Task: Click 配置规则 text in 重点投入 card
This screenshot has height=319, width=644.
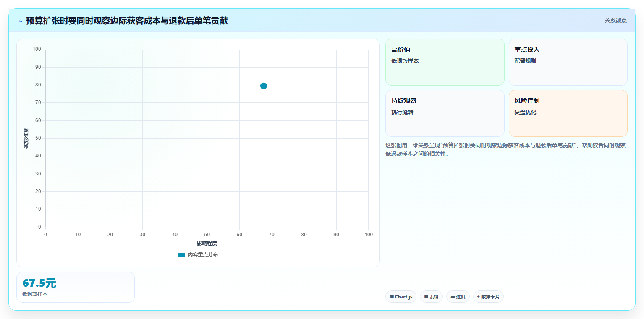Action: (x=525, y=61)
